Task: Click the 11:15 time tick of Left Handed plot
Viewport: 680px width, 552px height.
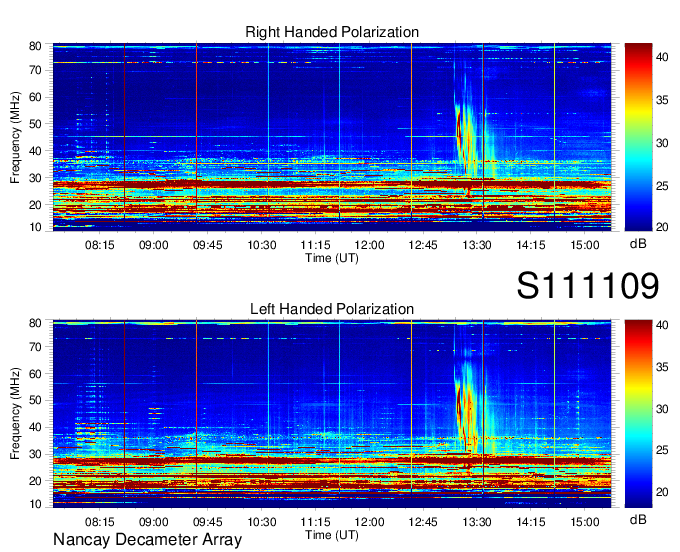Action: click(x=315, y=522)
